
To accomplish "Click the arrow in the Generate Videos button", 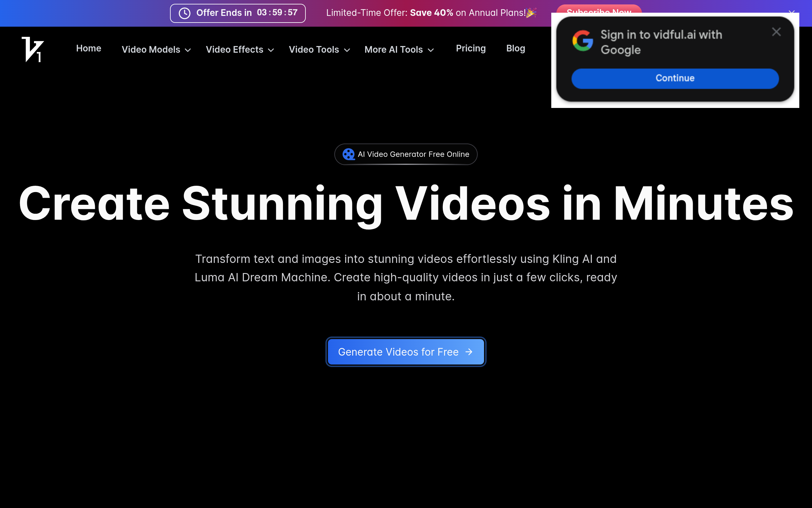I will [469, 352].
